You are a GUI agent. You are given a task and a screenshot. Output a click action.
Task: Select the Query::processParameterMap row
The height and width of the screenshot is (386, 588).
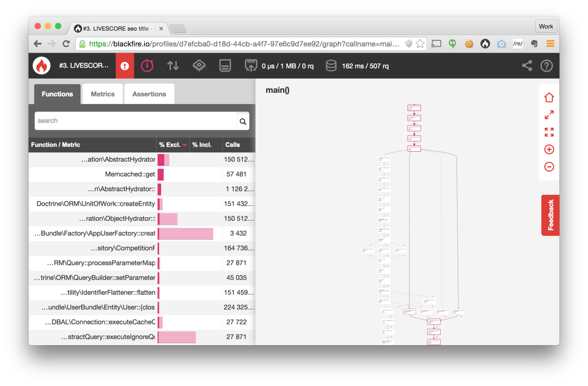tap(142, 263)
